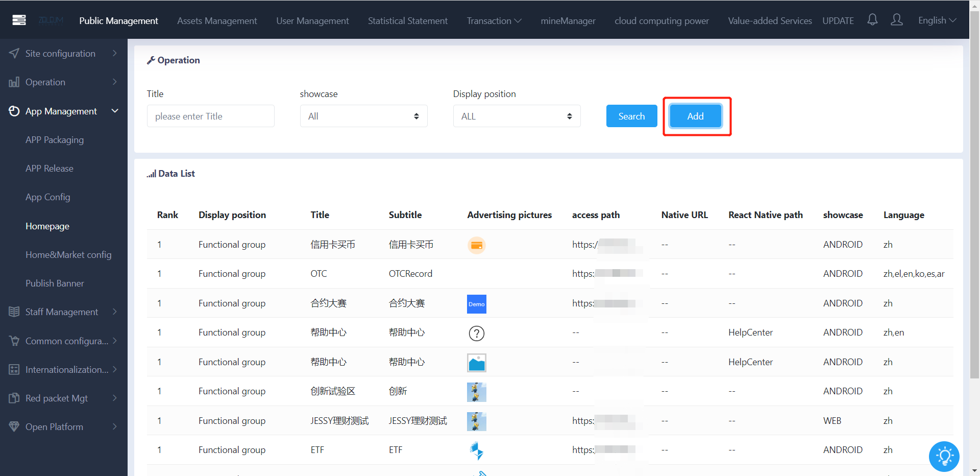Click the wrench icon beside Operation heading
Screen dimensions: 980x476
click(x=151, y=60)
